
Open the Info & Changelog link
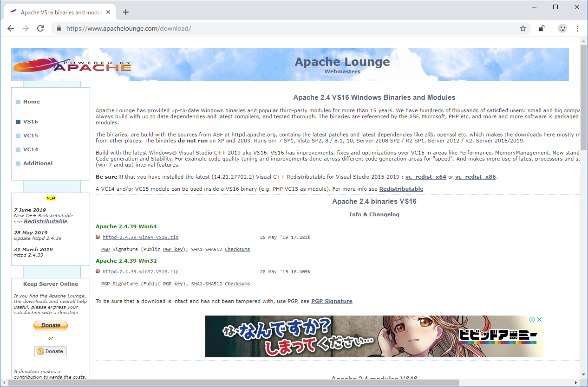374,214
